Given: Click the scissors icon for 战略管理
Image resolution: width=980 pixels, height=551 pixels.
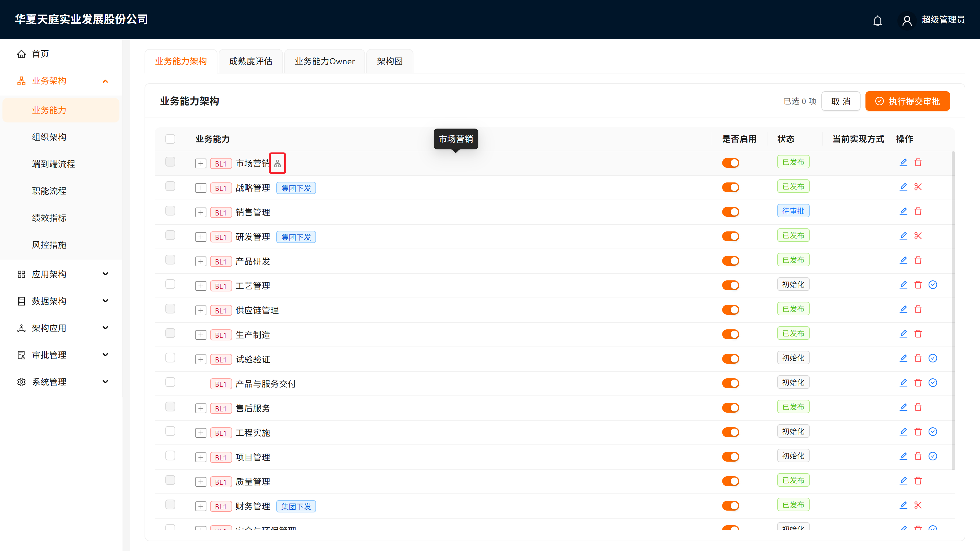Looking at the screenshot, I should point(918,187).
